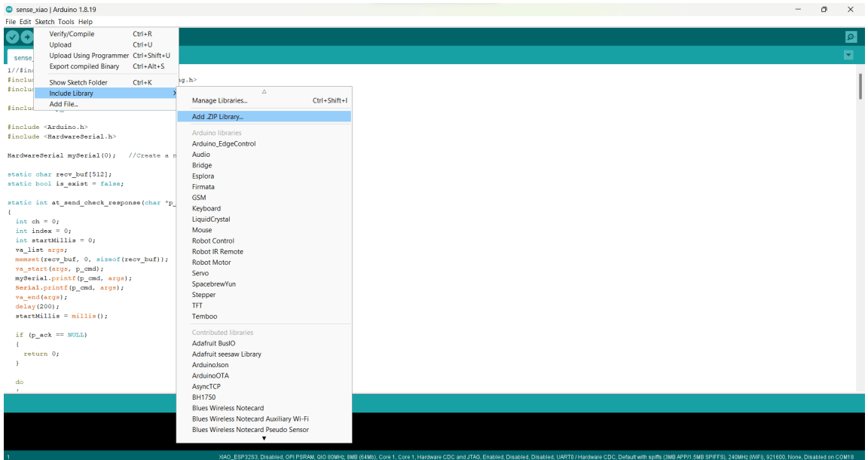Click the line 'static bool is_exist = false;'
The width and height of the screenshot is (868, 460).
(66, 183)
